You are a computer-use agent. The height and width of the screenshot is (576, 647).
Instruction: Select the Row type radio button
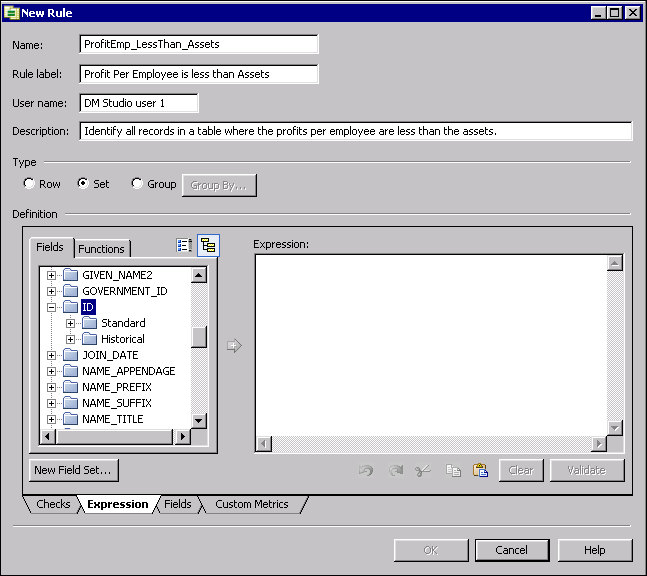coord(29,184)
